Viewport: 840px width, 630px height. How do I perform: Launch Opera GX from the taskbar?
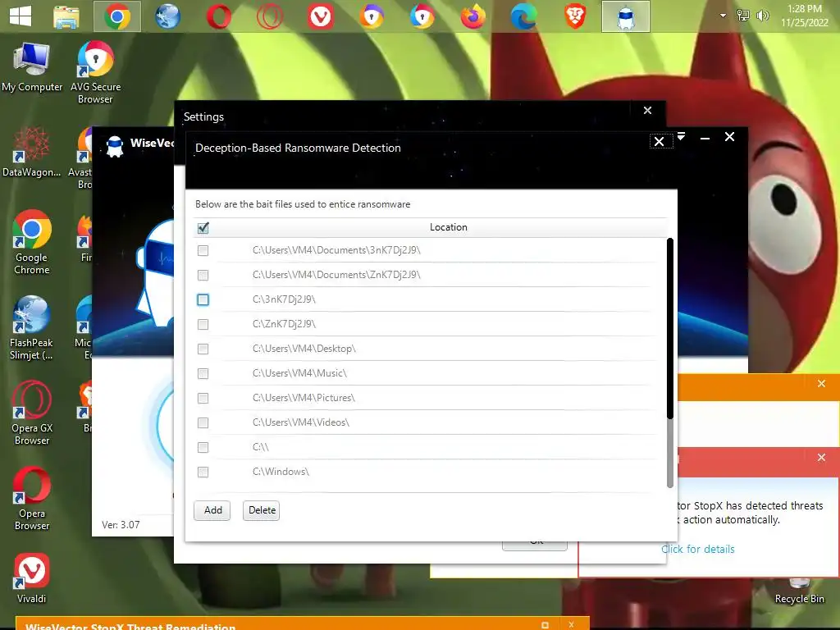269,16
